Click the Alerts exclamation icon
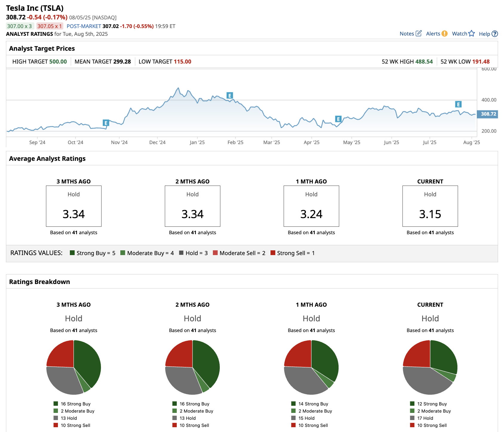This screenshot has height=432, width=504. (x=445, y=33)
